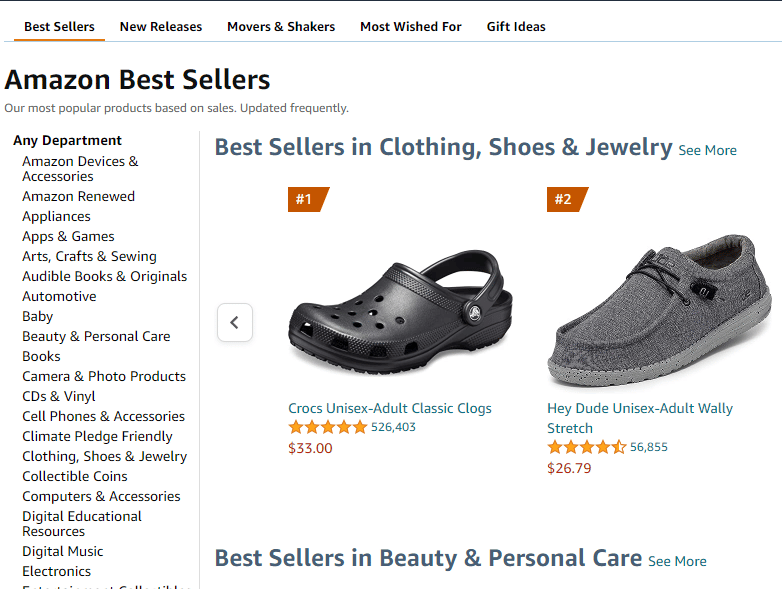See more Clothing, Shoes & Jewelry best sellers
Screen dimensions: 782x589
coord(707,151)
